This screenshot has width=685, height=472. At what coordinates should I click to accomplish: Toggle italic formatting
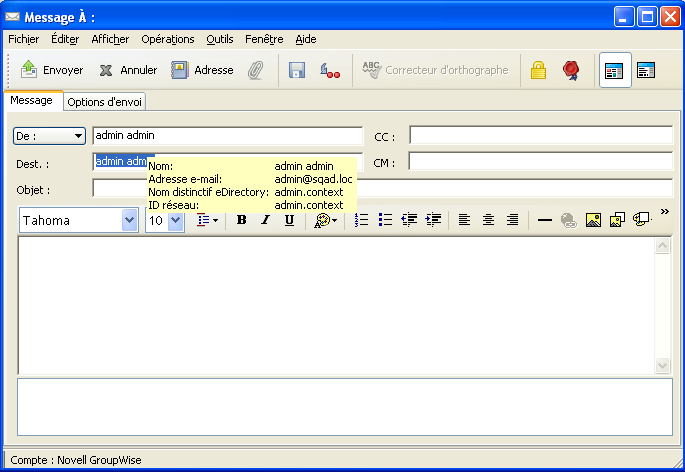265,220
